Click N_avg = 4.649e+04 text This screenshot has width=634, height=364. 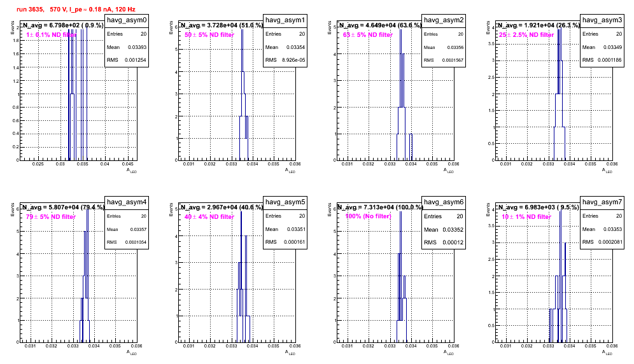click(x=379, y=25)
